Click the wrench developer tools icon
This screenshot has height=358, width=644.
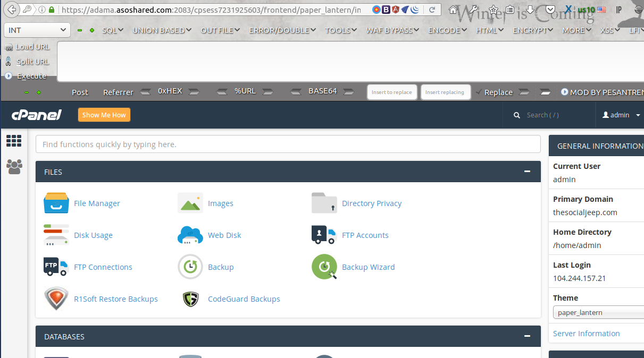click(472, 10)
